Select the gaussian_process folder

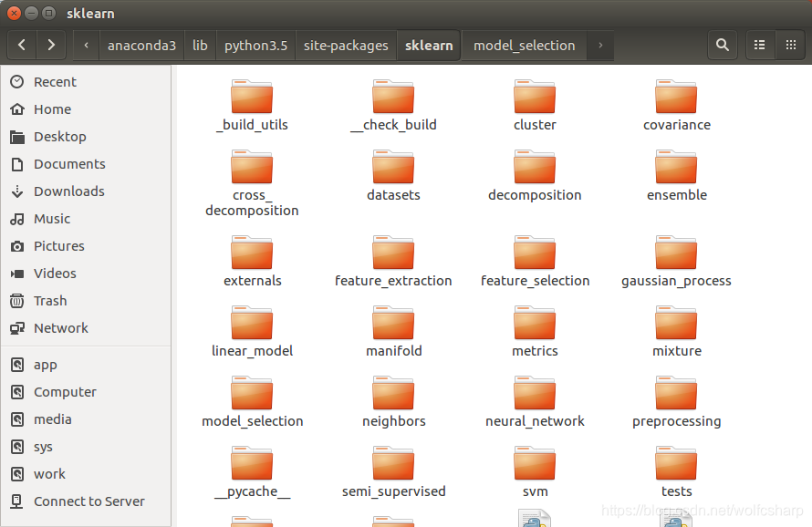676,262
